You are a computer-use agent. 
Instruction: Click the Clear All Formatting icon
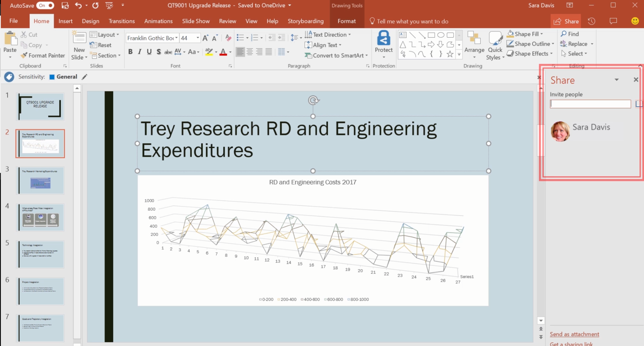228,38
